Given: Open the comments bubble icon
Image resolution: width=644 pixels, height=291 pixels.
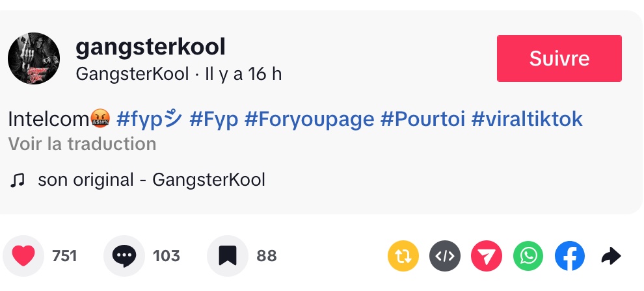Looking at the screenshot, I should [124, 256].
